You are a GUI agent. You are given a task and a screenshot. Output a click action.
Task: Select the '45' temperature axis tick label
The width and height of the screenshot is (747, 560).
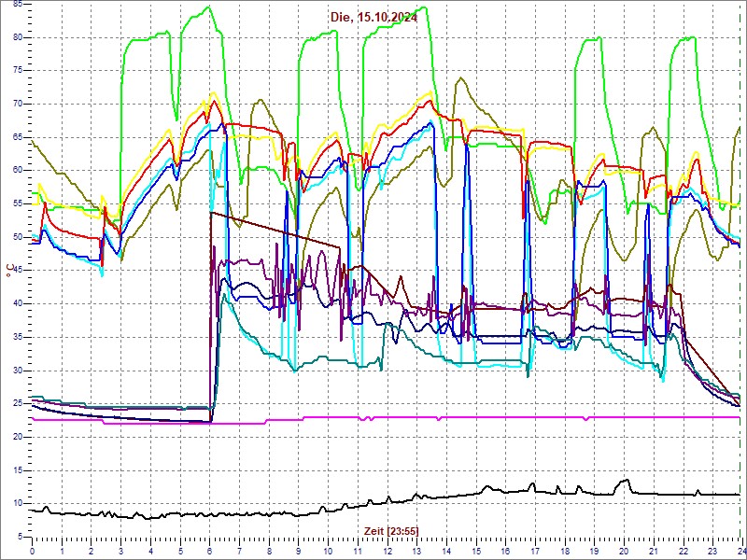[x=18, y=271]
